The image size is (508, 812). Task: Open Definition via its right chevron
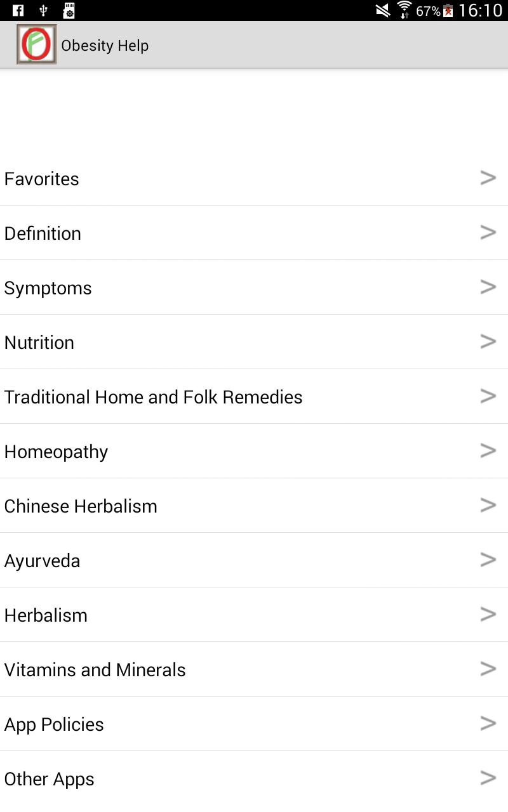488,233
